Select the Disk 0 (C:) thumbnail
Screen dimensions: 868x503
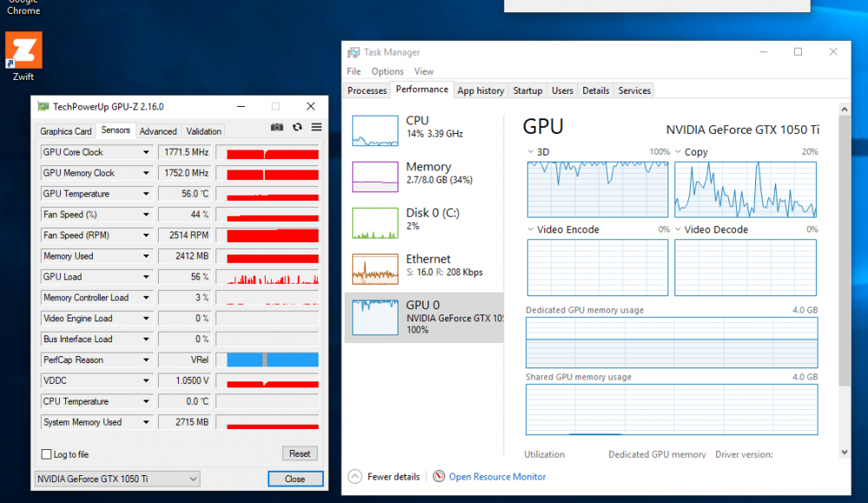[x=375, y=222]
